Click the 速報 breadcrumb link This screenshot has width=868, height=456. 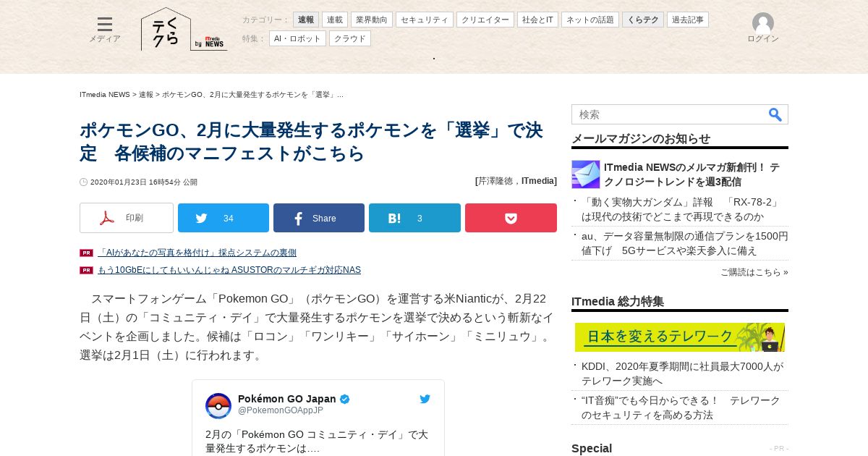click(146, 95)
